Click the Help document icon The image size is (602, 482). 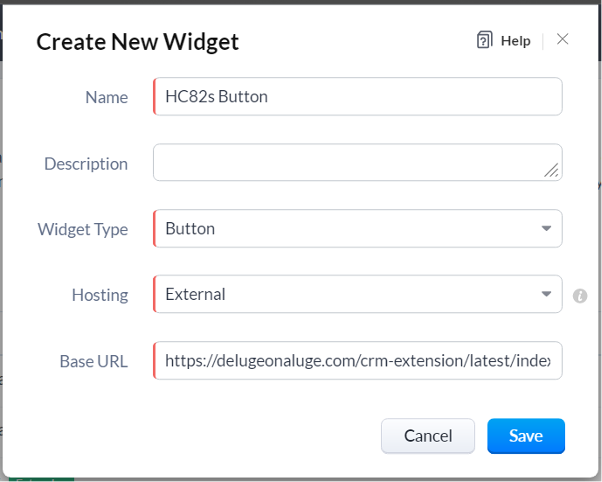[x=485, y=40]
